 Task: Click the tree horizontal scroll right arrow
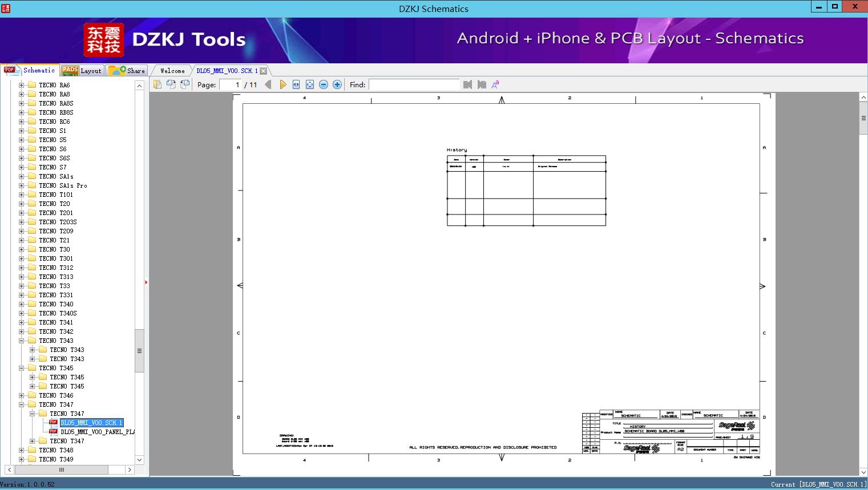tap(130, 469)
